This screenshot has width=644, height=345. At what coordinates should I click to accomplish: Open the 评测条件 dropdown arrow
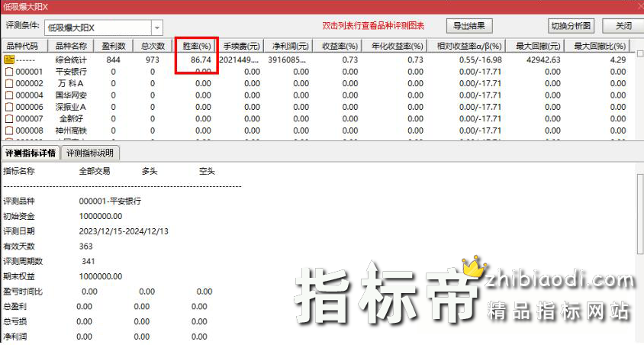click(157, 28)
